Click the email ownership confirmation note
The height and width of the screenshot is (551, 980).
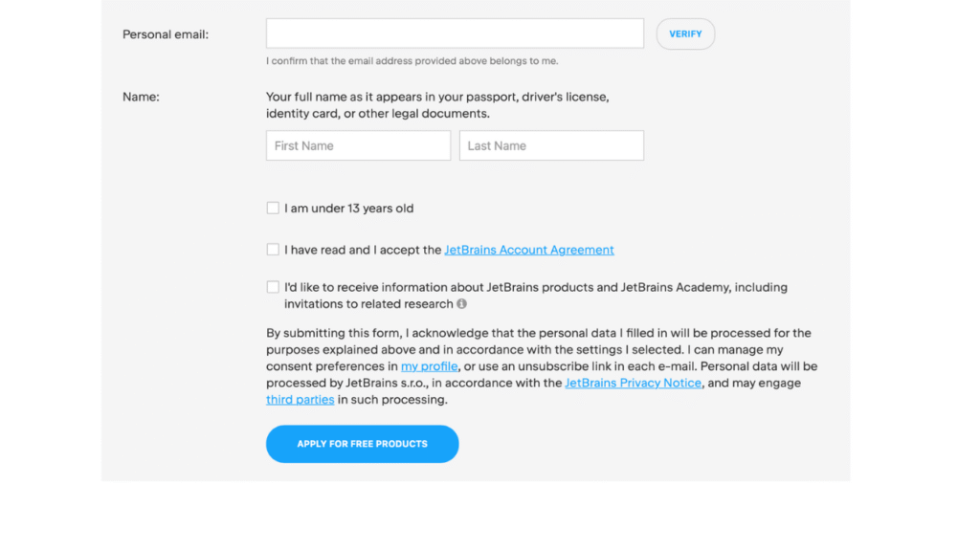(412, 61)
